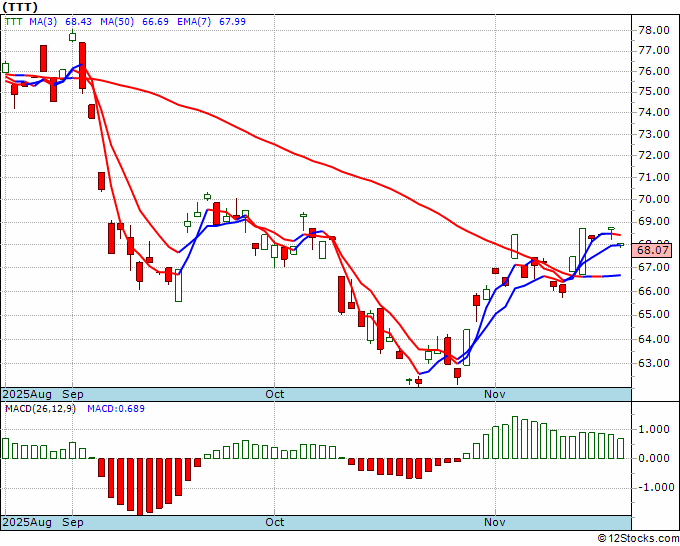
Task: Click the 70.00 price axis label
Action: pos(654,199)
